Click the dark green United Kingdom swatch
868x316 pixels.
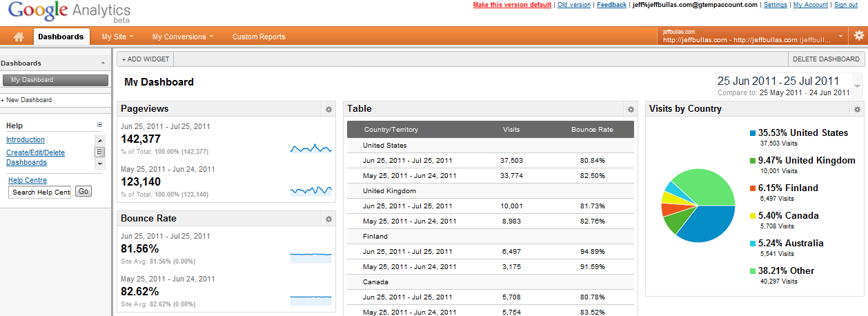coord(753,160)
